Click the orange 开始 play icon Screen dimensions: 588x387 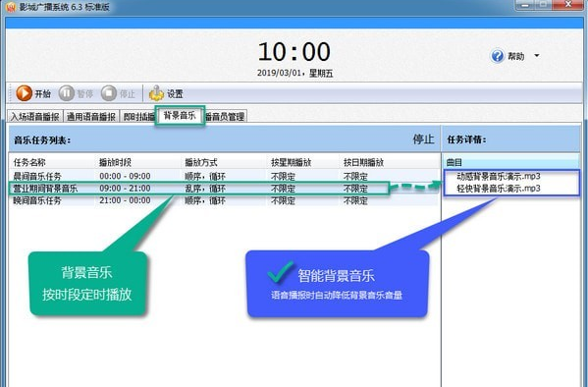click(x=24, y=93)
